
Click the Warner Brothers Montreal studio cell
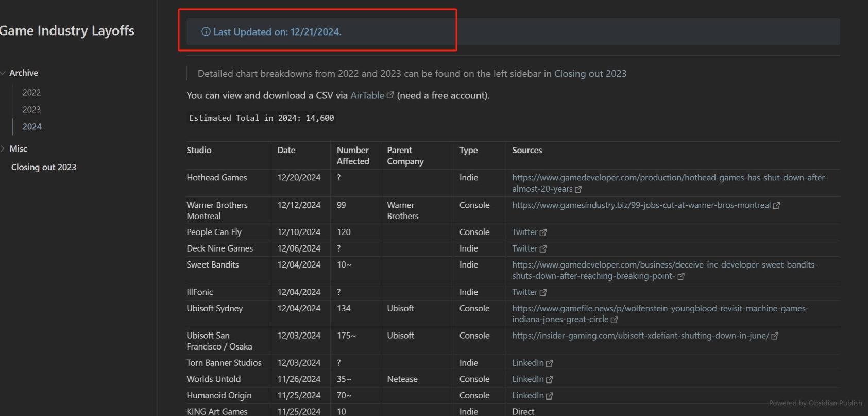coord(217,210)
